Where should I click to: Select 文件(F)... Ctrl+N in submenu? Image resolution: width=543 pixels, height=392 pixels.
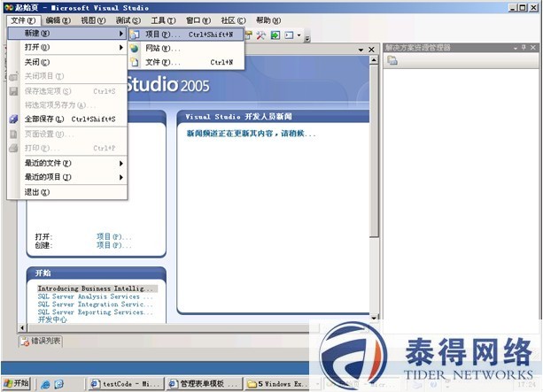pyautogui.click(x=186, y=62)
